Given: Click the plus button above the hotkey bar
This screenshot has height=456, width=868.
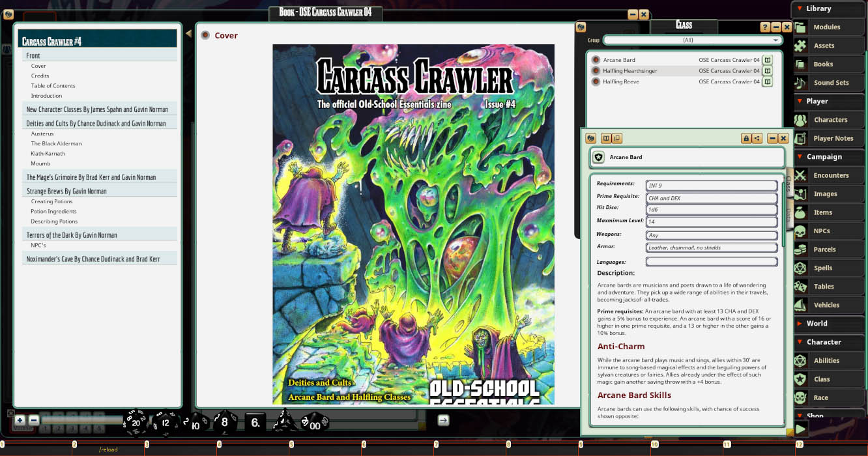Looking at the screenshot, I should coord(20,420).
